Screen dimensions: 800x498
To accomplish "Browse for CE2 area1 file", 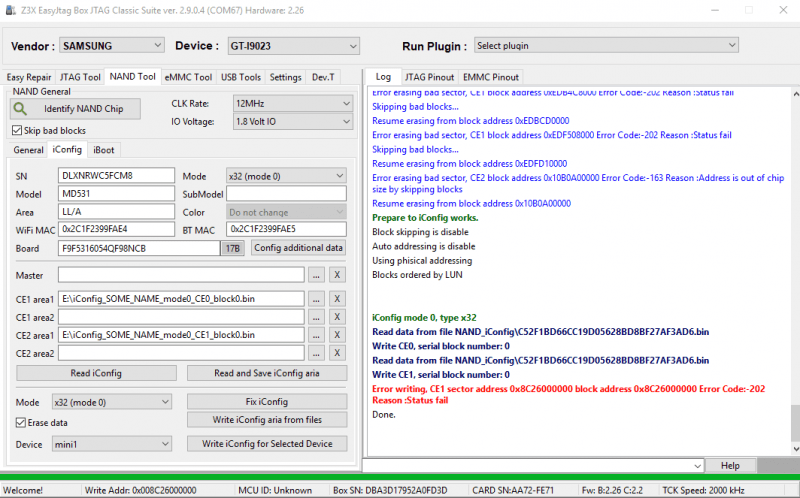I will 316,335.
